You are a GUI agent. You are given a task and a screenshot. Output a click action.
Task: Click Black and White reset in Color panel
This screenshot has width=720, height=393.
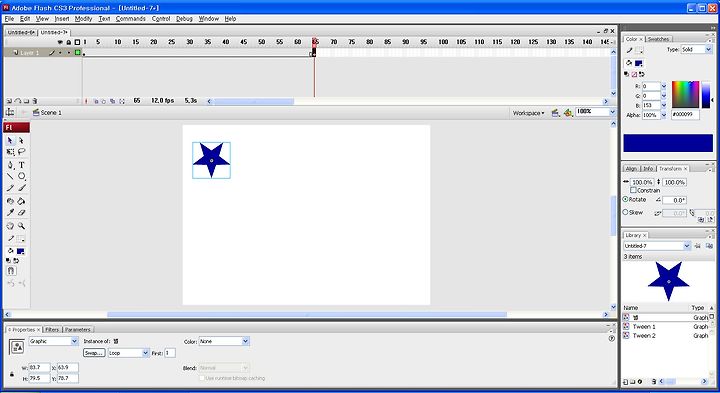click(627, 74)
